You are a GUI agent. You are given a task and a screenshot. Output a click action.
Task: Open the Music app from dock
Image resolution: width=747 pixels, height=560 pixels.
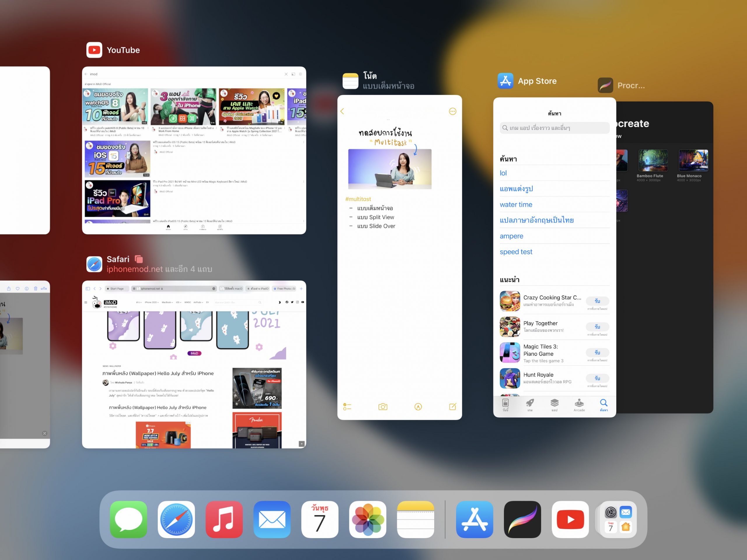tap(224, 519)
